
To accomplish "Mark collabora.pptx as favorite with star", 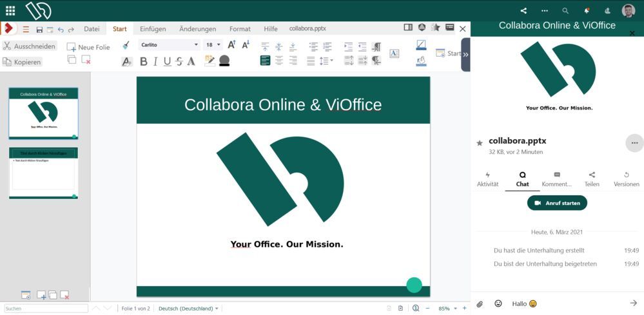I will click(x=480, y=143).
